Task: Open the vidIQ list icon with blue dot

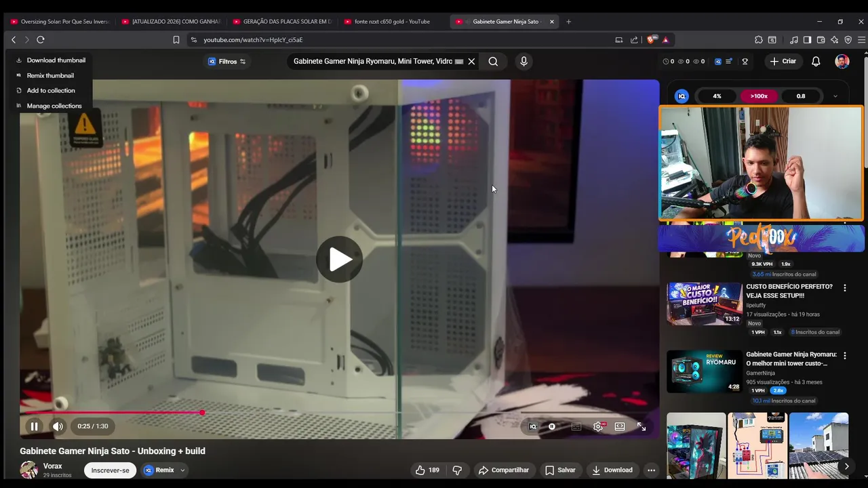Action: tap(729, 61)
